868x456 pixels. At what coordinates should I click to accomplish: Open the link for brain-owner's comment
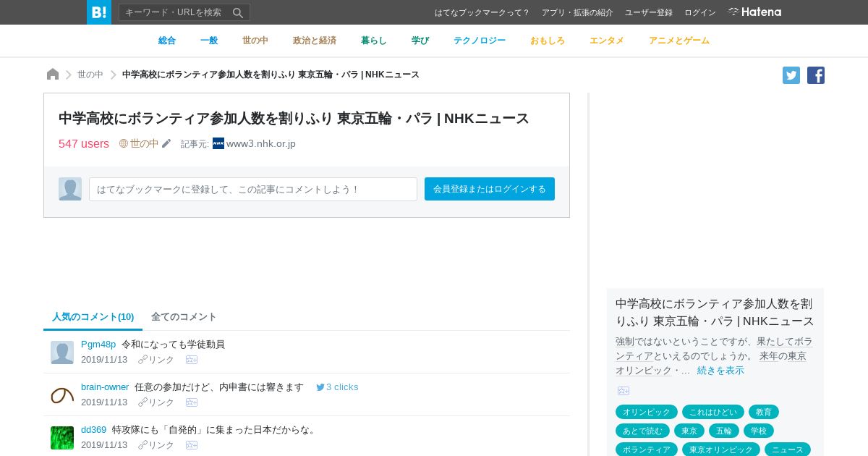pyautogui.click(x=156, y=402)
